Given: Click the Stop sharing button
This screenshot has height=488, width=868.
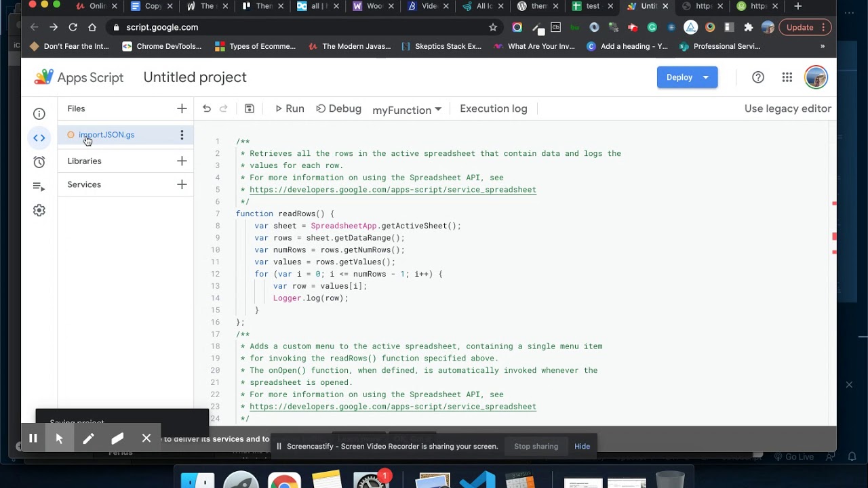Looking at the screenshot, I should click(536, 447).
